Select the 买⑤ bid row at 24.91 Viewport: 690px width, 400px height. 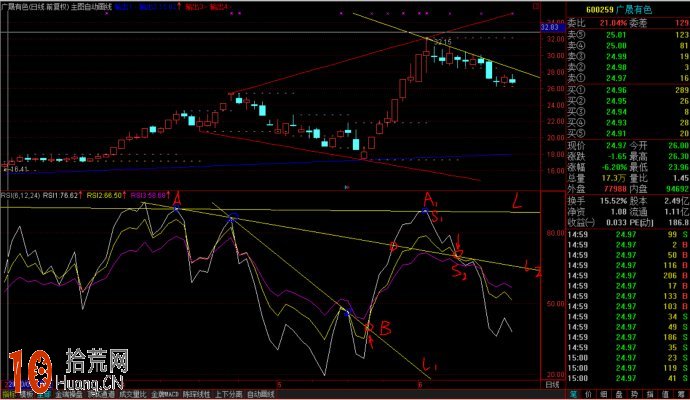pos(628,133)
